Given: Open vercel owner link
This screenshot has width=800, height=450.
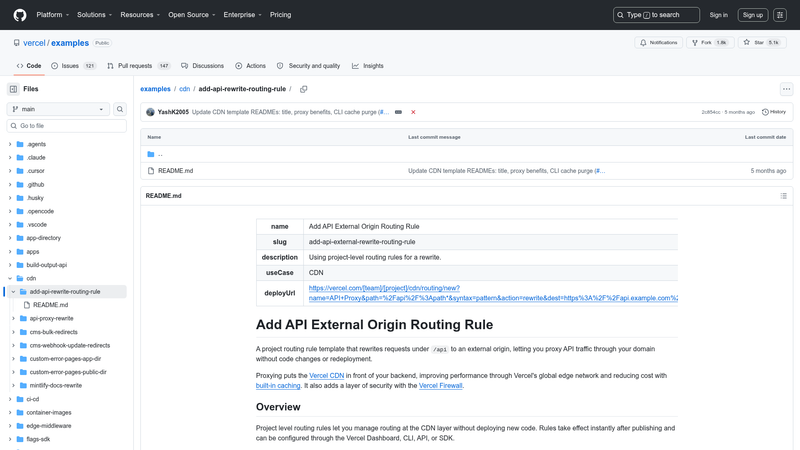Looking at the screenshot, I should [x=34, y=43].
